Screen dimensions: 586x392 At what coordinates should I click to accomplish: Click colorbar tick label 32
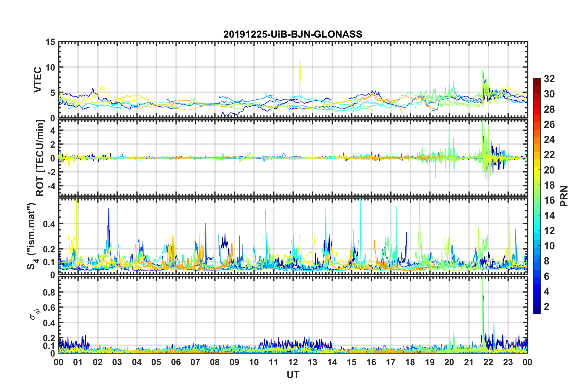click(x=549, y=79)
